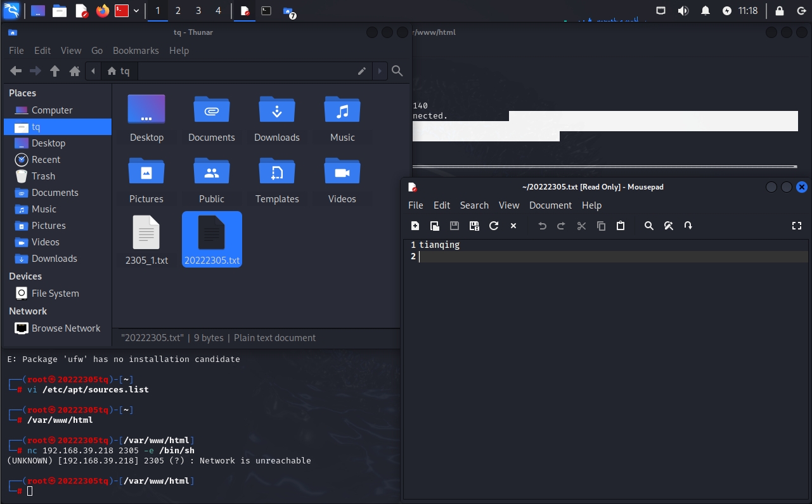
Task: Open Thunar Bookmarks menu
Action: click(136, 51)
